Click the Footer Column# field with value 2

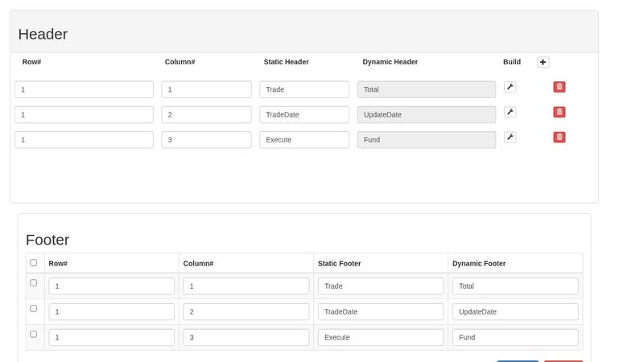pos(246,311)
